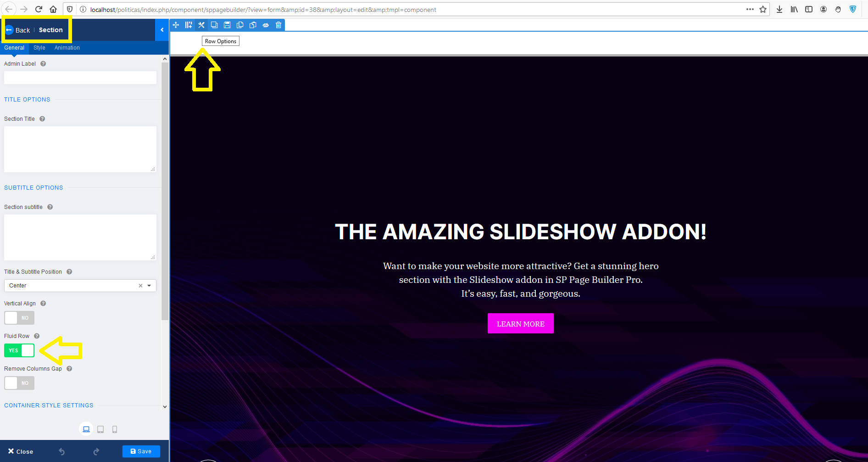Click the add columns layout icon
This screenshot has width=868, height=462.
189,25
